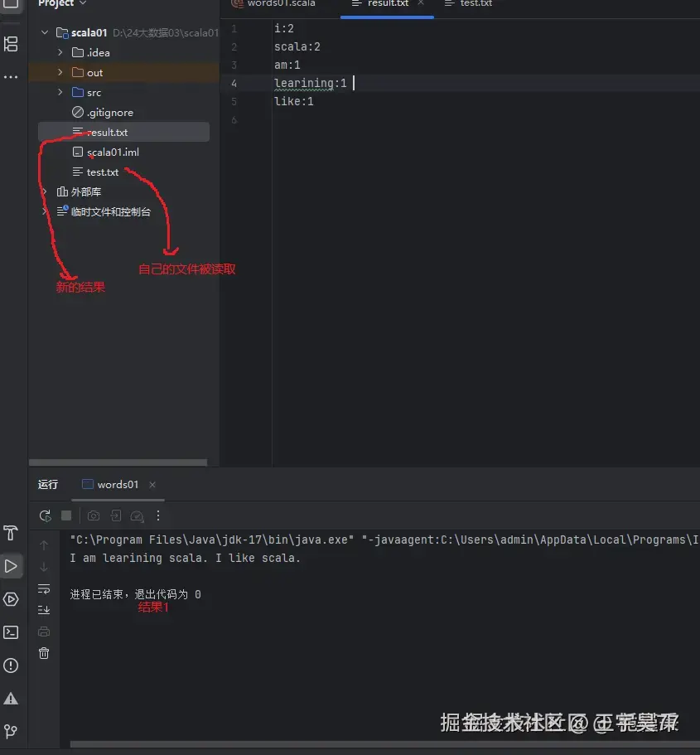Image resolution: width=700 pixels, height=755 pixels.
Task: Open the warning triangle notifications icon
Action: 11,699
